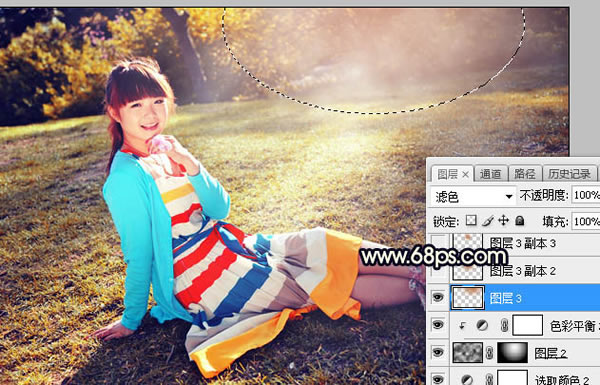The height and width of the screenshot is (385, 600).
Task: Click the lock position move icon
Action: click(x=503, y=220)
